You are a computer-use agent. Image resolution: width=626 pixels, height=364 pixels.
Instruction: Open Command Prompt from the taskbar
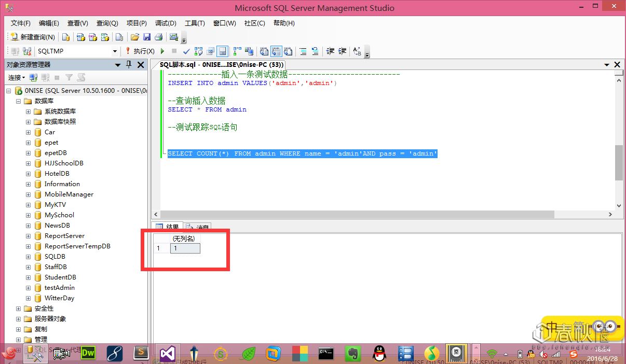coord(326,354)
